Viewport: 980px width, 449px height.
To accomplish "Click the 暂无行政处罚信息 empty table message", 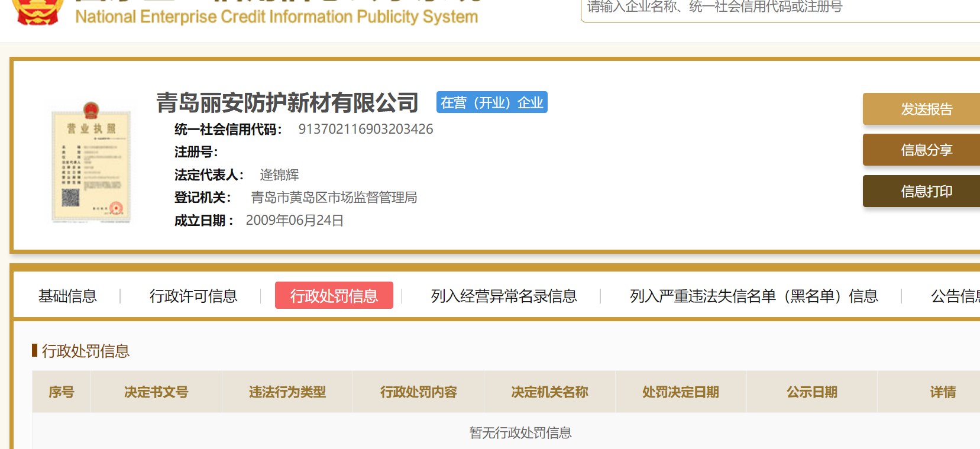I will tap(520, 433).
